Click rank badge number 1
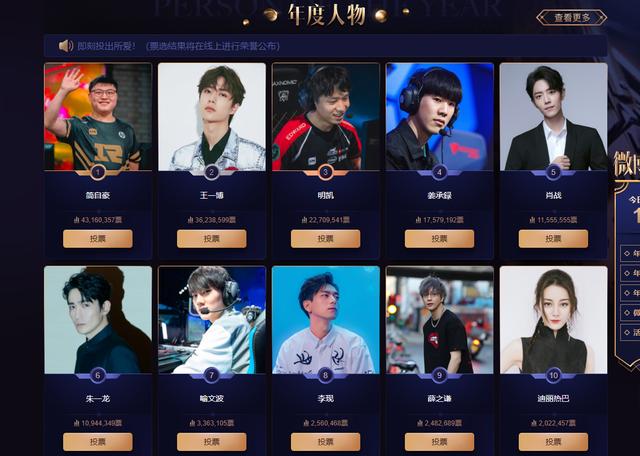Viewport: 640px width, 456px height. click(98, 172)
